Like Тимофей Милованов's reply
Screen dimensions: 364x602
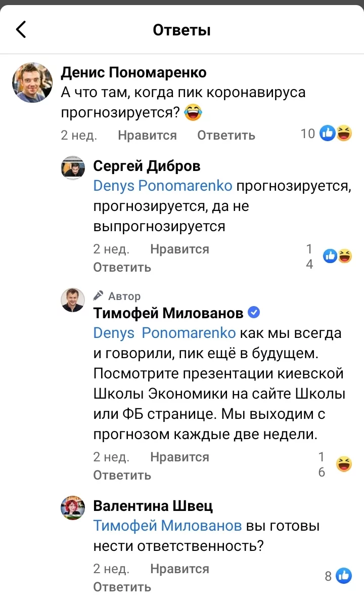click(179, 457)
